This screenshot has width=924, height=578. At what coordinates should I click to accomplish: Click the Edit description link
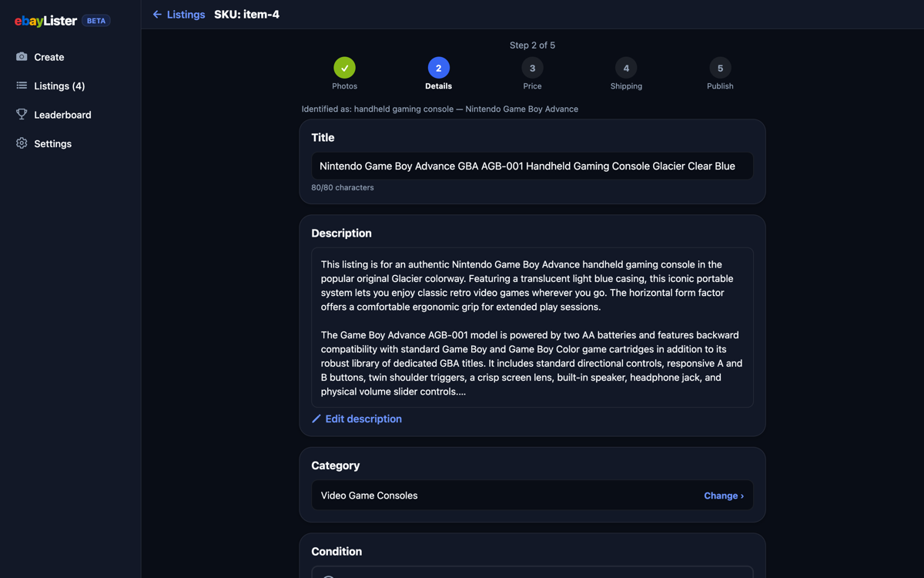tap(363, 418)
